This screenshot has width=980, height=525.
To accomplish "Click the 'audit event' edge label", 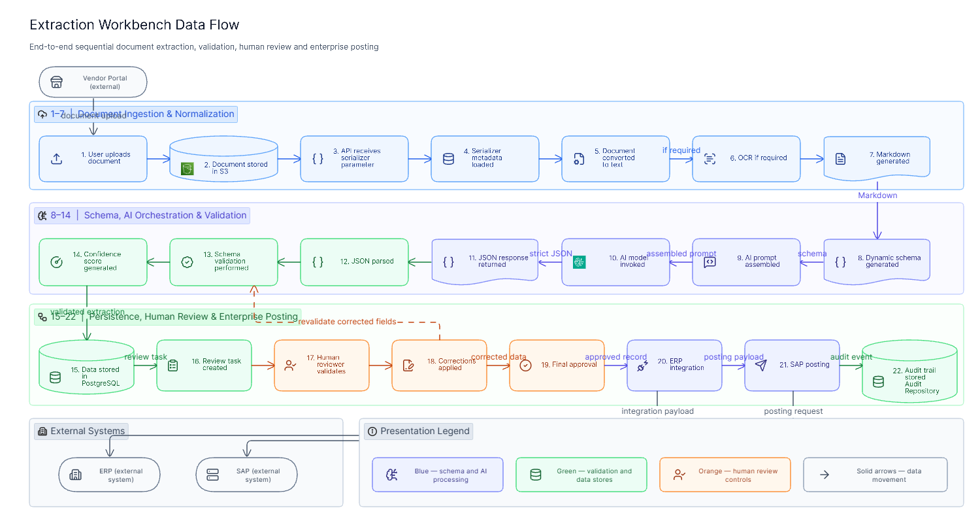I will coord(851,357).
